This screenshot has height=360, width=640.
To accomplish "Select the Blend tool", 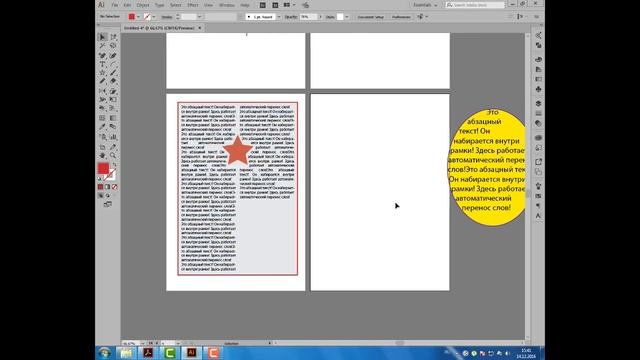I will [x=113, y=127].
